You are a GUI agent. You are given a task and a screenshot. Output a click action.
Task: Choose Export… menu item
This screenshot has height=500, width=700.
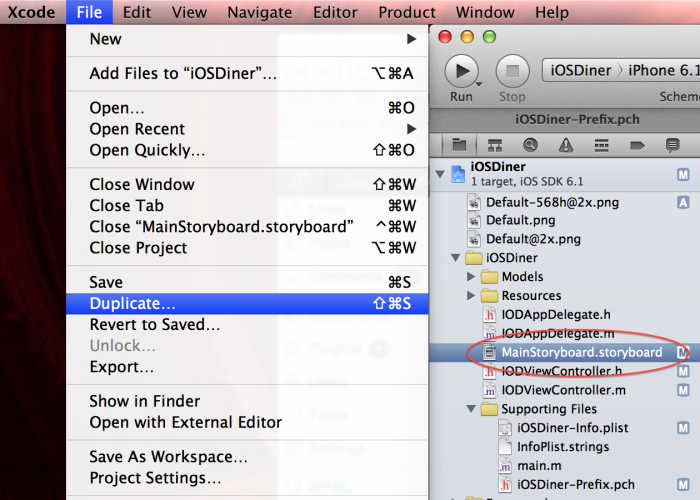pos(247,367)
